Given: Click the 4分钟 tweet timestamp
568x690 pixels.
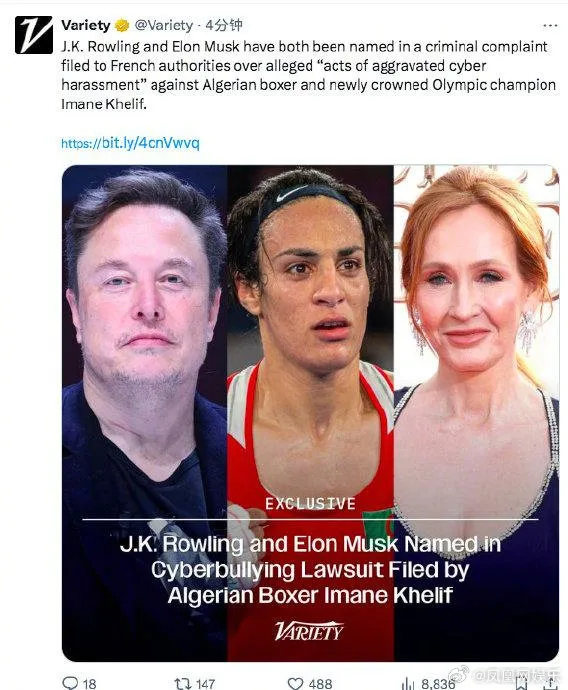Looking at the screenshot, I should [x=224, y=25].
